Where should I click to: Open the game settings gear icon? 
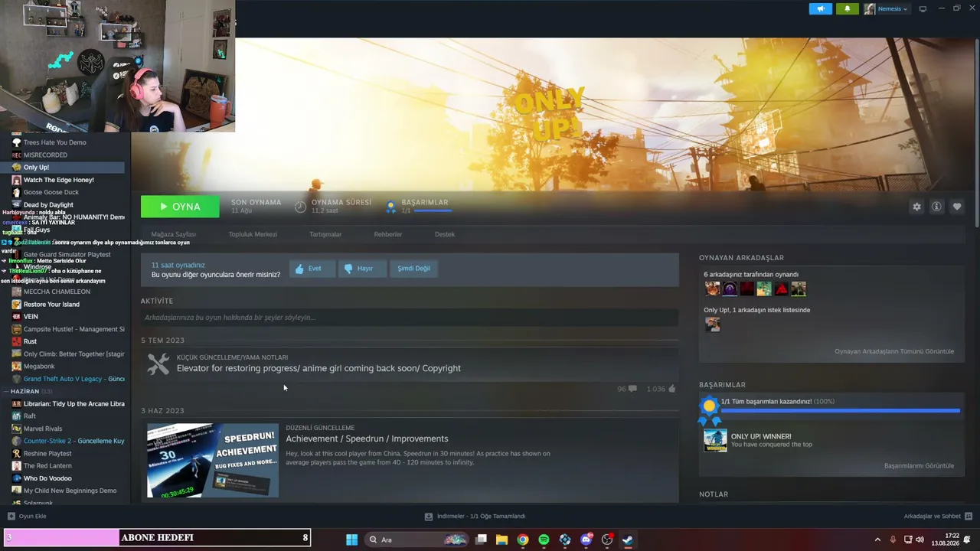pyautogui.click(x=916, y=207)
